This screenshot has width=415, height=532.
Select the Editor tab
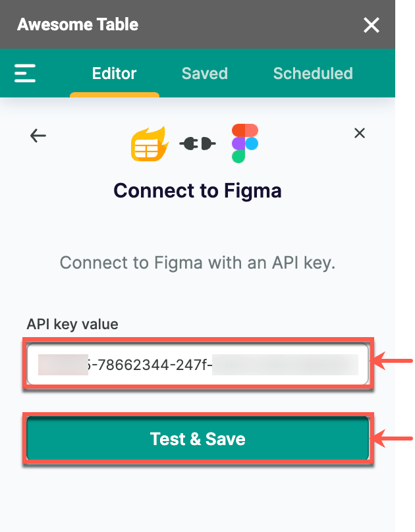114,74
